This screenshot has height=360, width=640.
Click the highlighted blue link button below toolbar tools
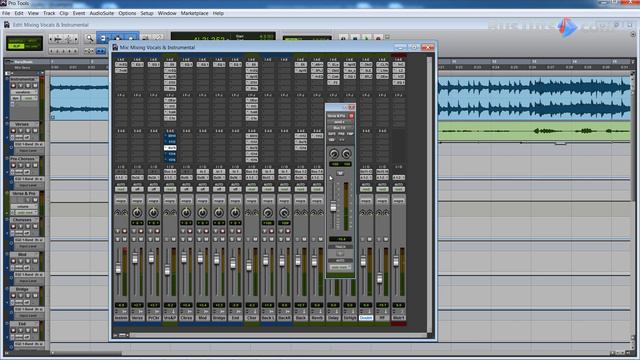100,51
